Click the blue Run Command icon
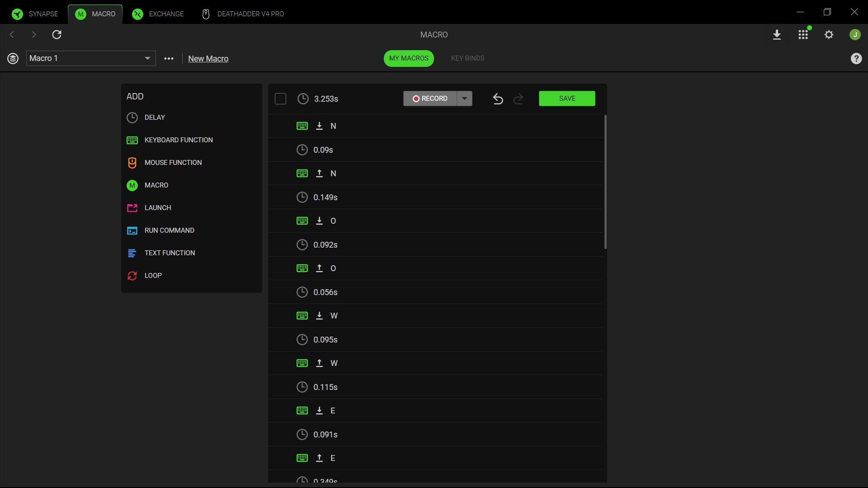The width and height of the screenshot is (868, 488). (132, 230)
